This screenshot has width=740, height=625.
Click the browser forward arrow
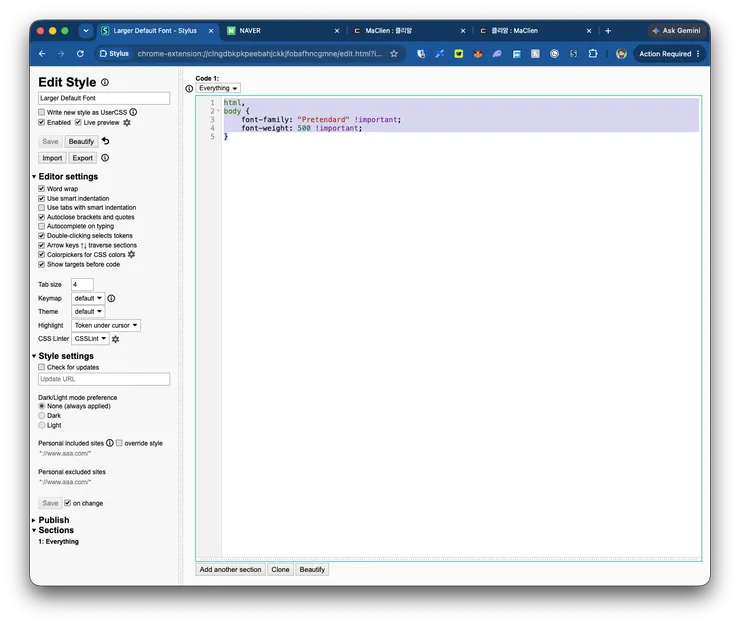tap(61, 54)
